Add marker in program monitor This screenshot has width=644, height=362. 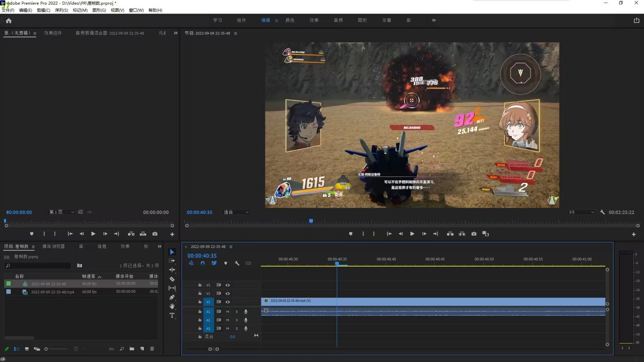(351, 234)
